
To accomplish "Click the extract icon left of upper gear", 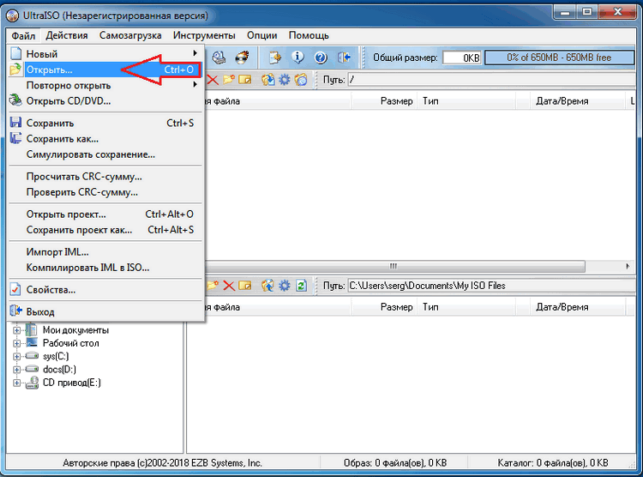I will coord(268,80).
